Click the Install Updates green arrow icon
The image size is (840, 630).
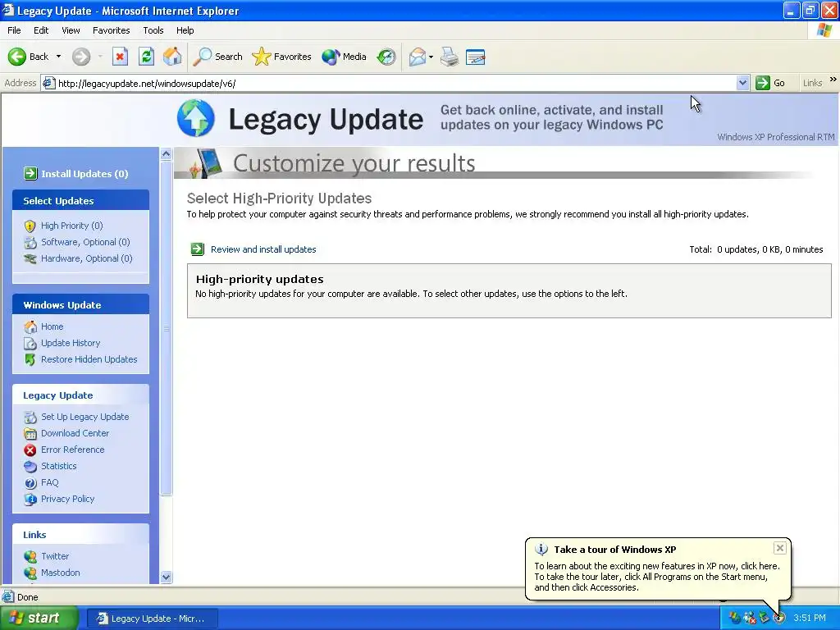point(30,173)
